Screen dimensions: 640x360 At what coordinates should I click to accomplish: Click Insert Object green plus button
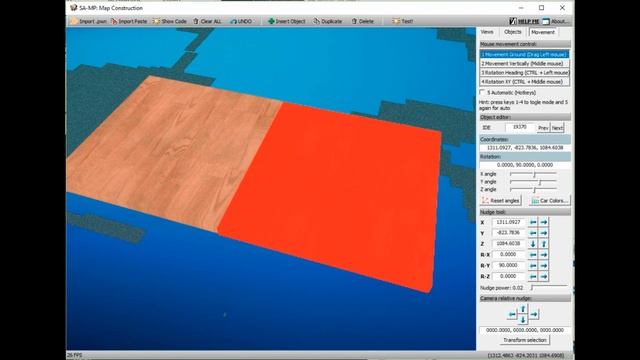(287, 21)
